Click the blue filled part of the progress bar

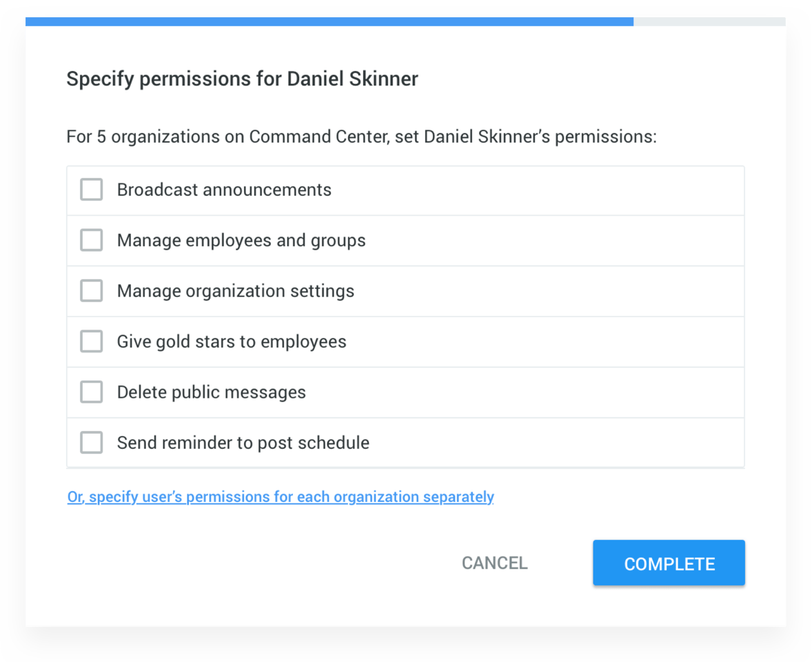click(x=329, y=21)
